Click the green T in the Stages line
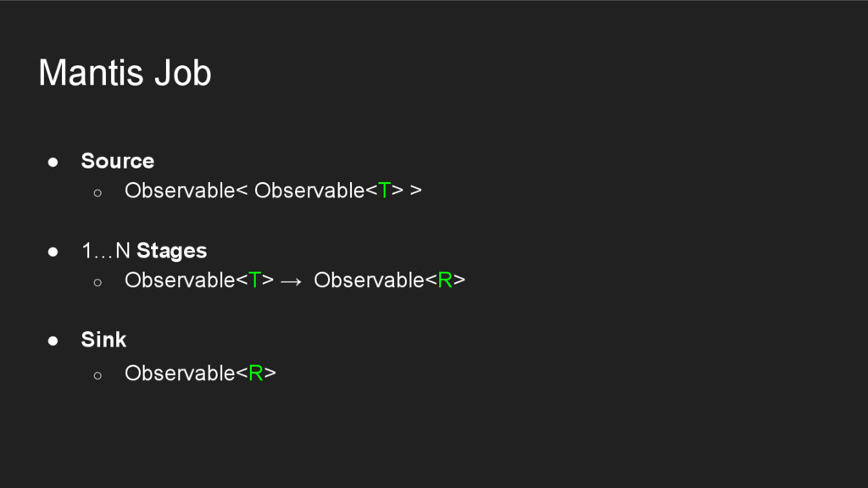 [x=255, y=280]
